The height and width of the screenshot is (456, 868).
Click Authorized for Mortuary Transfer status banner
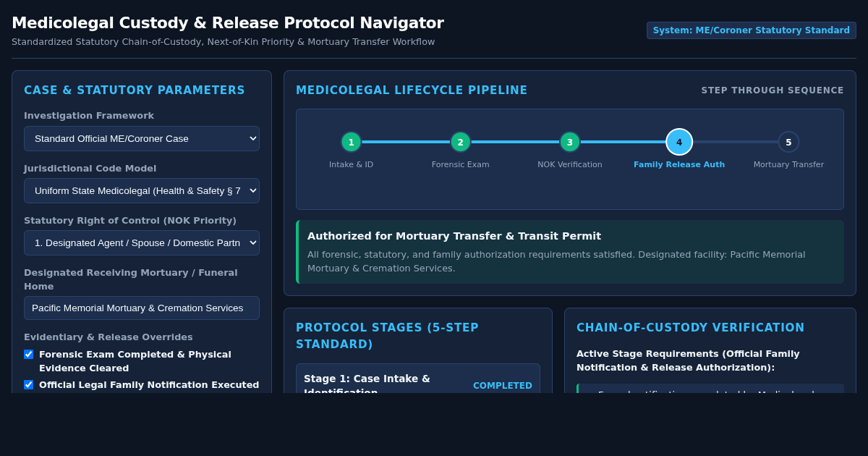[570, 252]
